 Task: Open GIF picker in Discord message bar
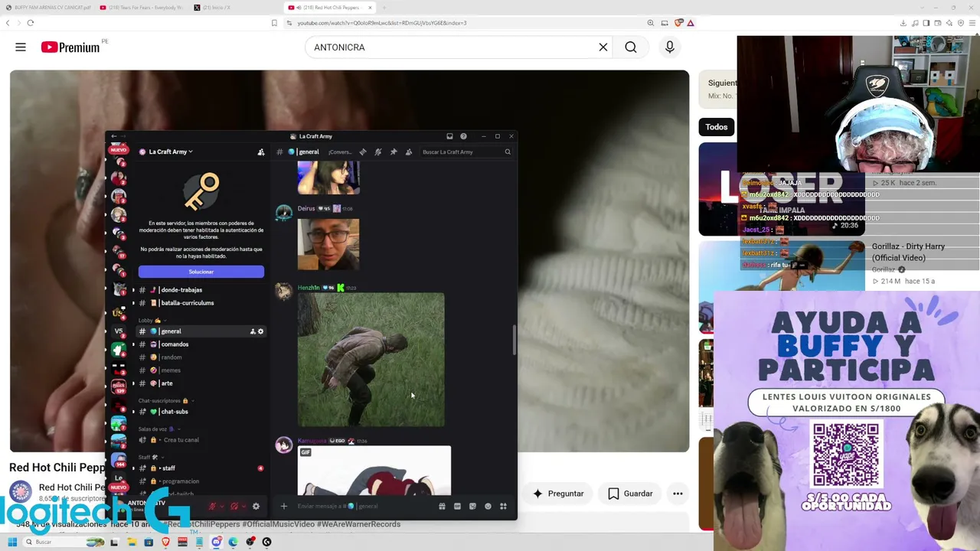click(457, 506)
